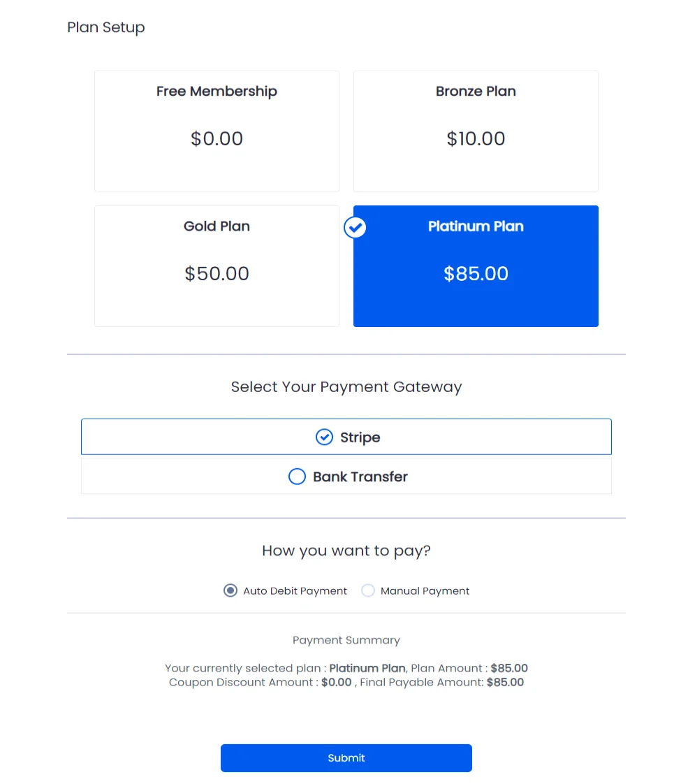674x784 pixels.
Task: Select the Platinum Plan card
Action: pyautogui.click(x=476, y=266)
